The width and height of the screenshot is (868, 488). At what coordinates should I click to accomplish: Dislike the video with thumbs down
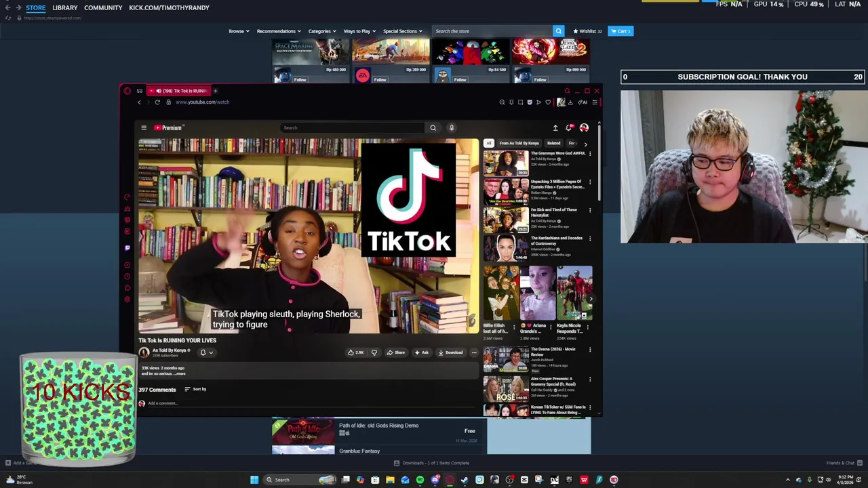[374, 352]
